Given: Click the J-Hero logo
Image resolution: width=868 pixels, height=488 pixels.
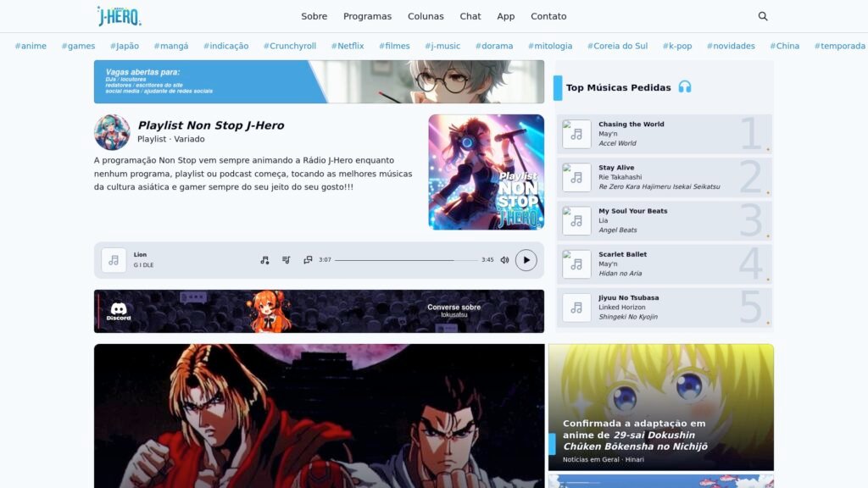Looking at the screenshot, I should coord(119,16).
